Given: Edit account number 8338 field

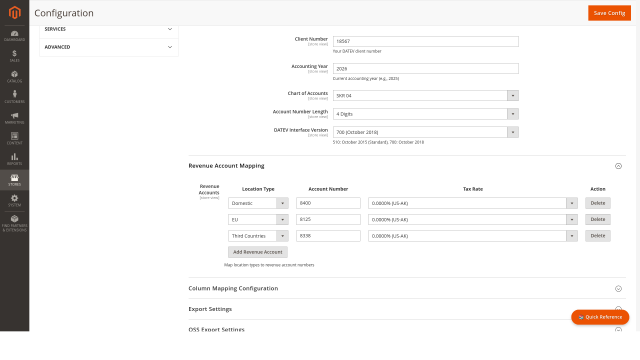Looking at the screenshot, I should [x=328, y=236].
